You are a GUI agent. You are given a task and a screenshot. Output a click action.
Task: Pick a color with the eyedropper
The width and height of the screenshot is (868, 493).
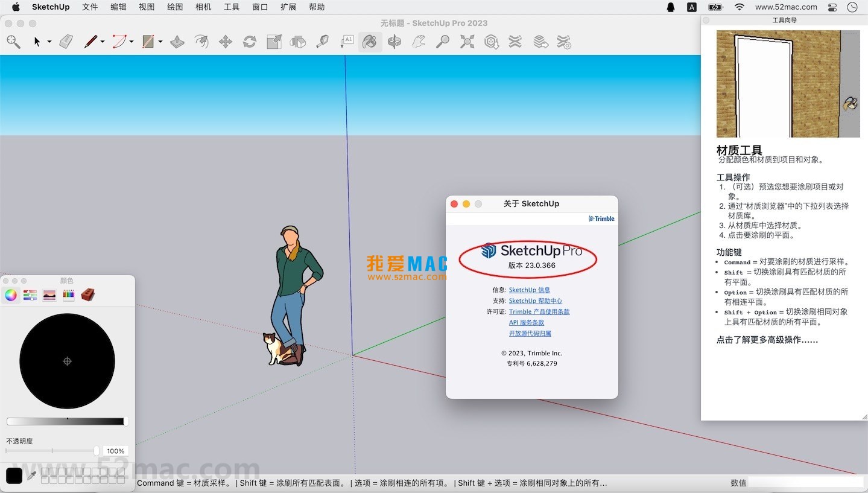tap(32, 476)
